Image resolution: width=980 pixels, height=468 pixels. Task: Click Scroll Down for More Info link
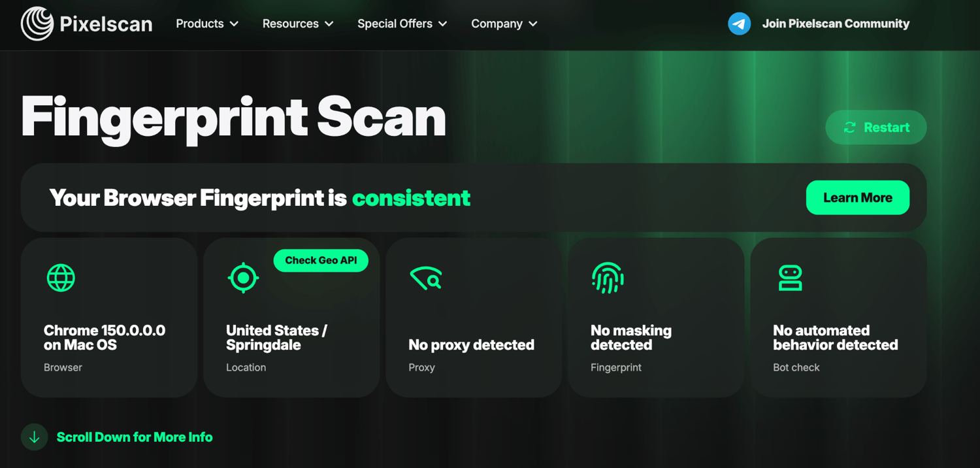135,437
